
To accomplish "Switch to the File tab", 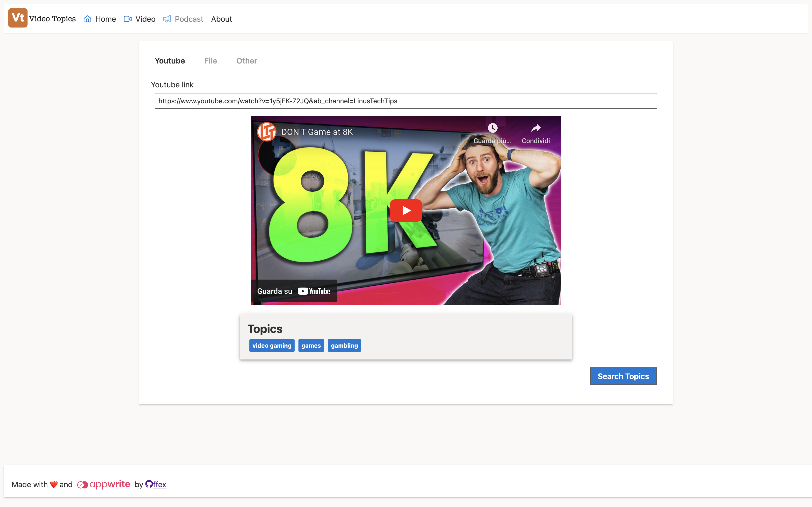I will click(x=210, y=61).
